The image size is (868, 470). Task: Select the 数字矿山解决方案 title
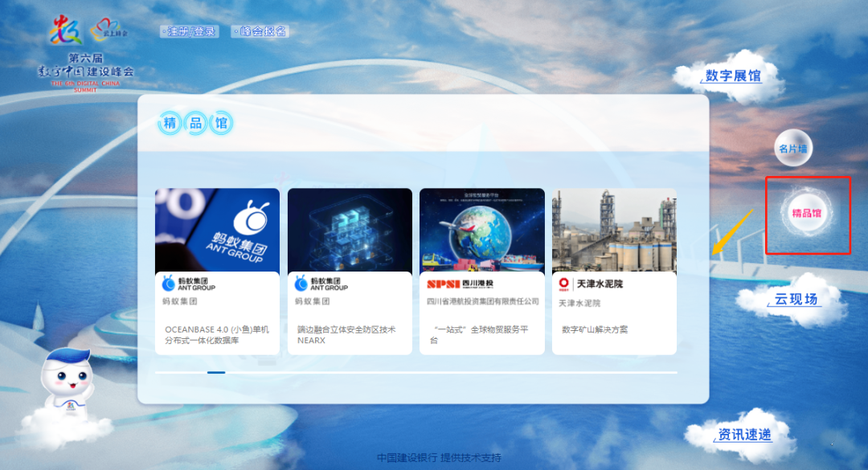coord(595,330)
